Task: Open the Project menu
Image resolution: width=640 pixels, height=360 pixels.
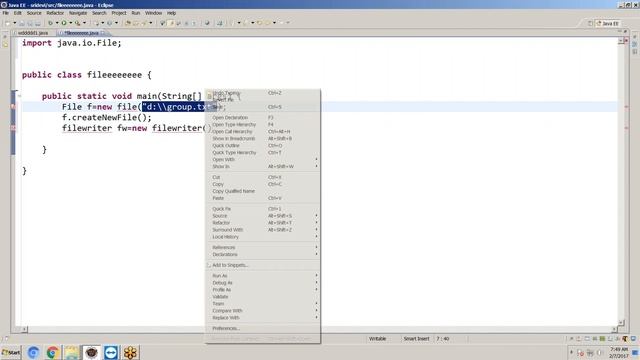Action: (x=119, y=13)
